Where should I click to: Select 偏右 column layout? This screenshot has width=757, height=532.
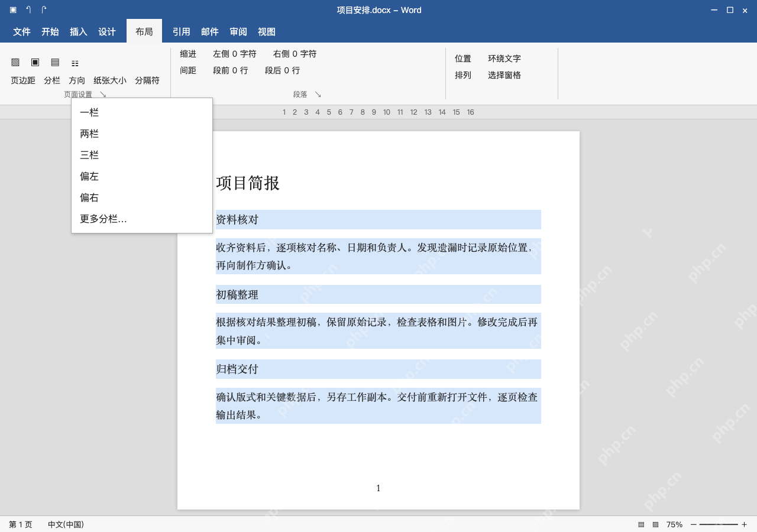142,197
